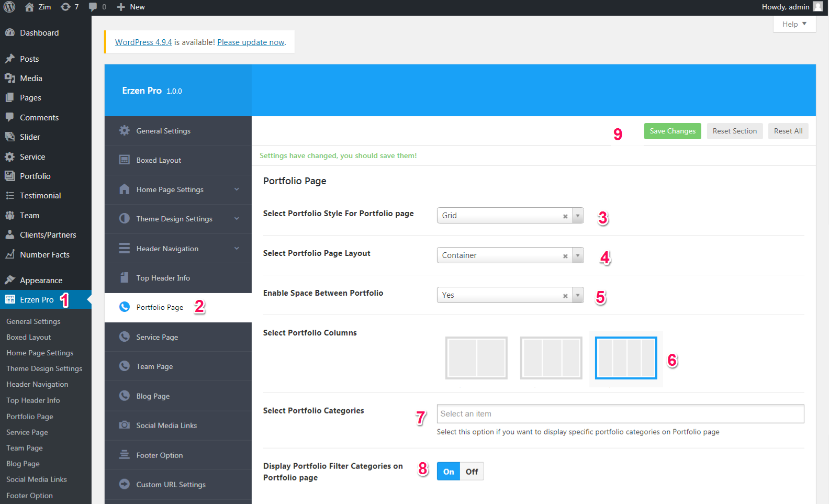
Task: Click the Slider icon in sidebar
Action: click(x=9, y=137)
